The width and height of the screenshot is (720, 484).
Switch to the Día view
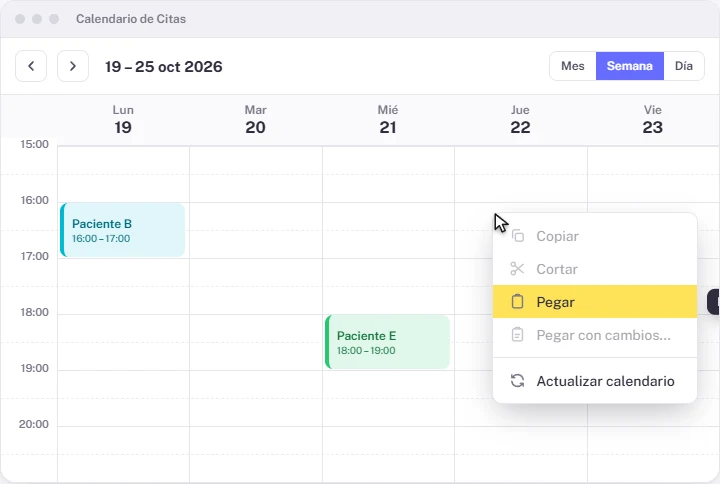tap(683, 66)
